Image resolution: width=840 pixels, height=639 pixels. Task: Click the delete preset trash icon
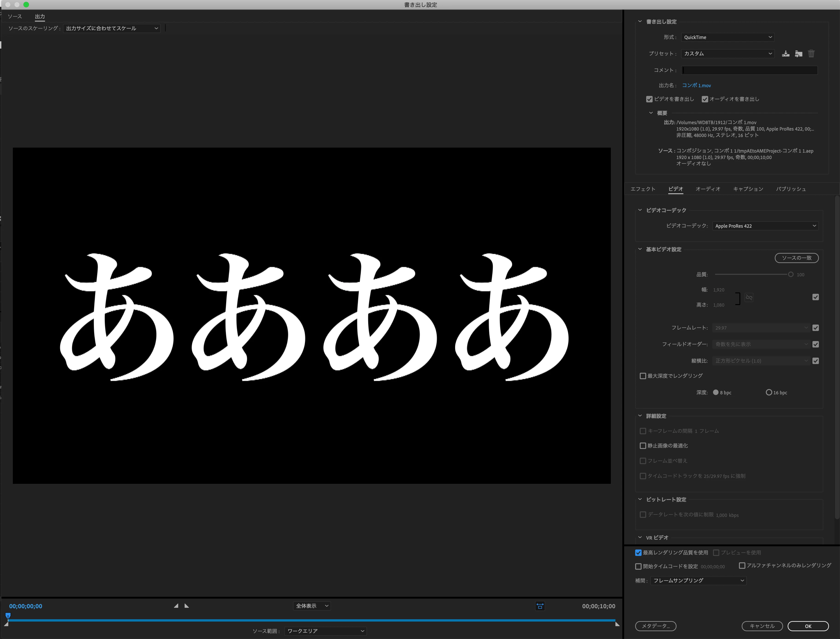click(x=811, y=54)
